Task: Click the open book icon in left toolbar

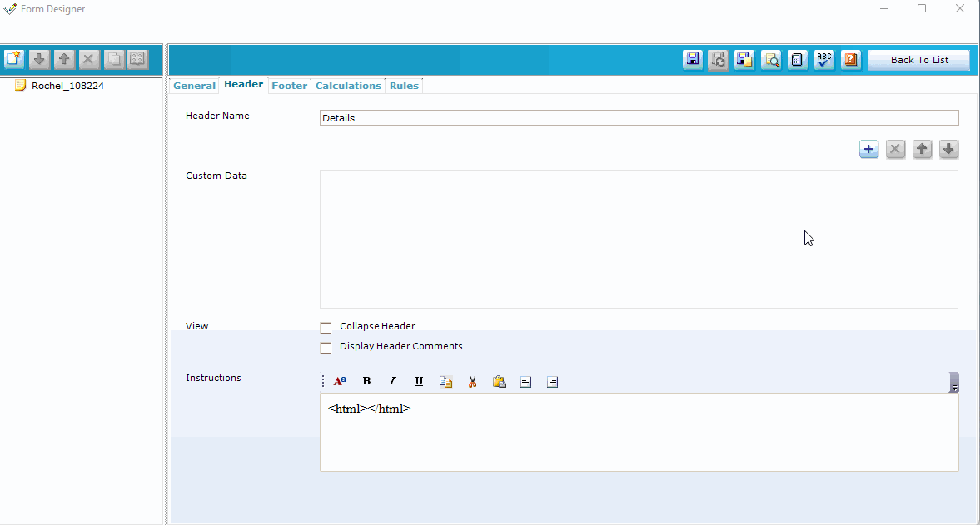Action: click(x=137, y=59)
